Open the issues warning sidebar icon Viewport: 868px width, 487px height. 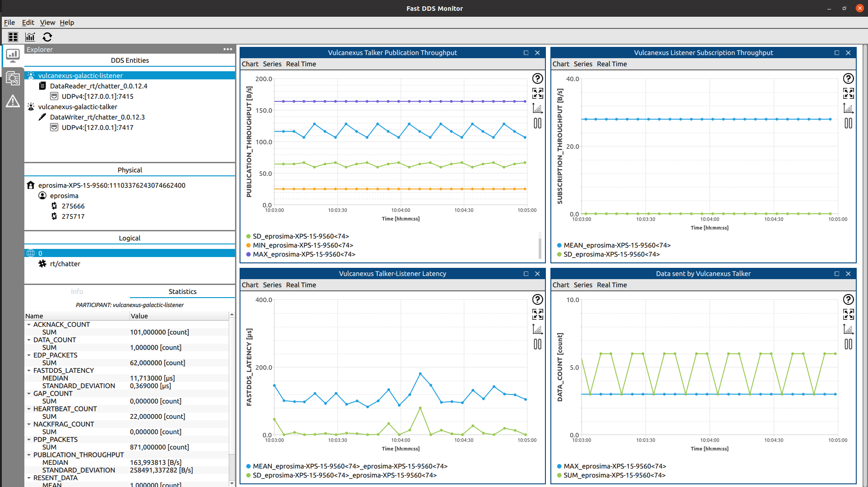coord(13,101)
